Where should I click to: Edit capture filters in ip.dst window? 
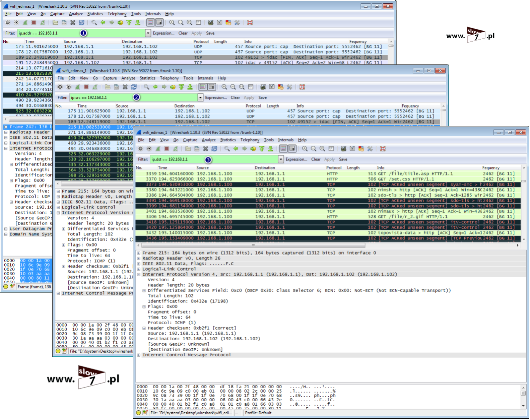tap(344, 149)
